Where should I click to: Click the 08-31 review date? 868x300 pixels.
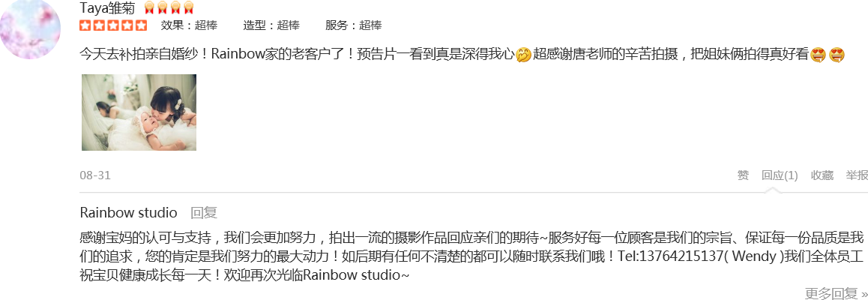point(95,175)
